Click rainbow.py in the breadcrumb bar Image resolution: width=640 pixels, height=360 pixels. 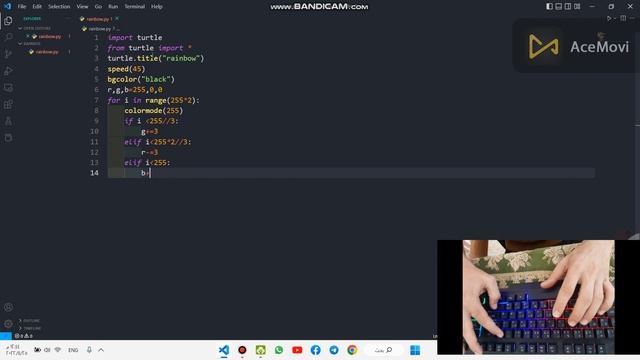coord(100,29)
